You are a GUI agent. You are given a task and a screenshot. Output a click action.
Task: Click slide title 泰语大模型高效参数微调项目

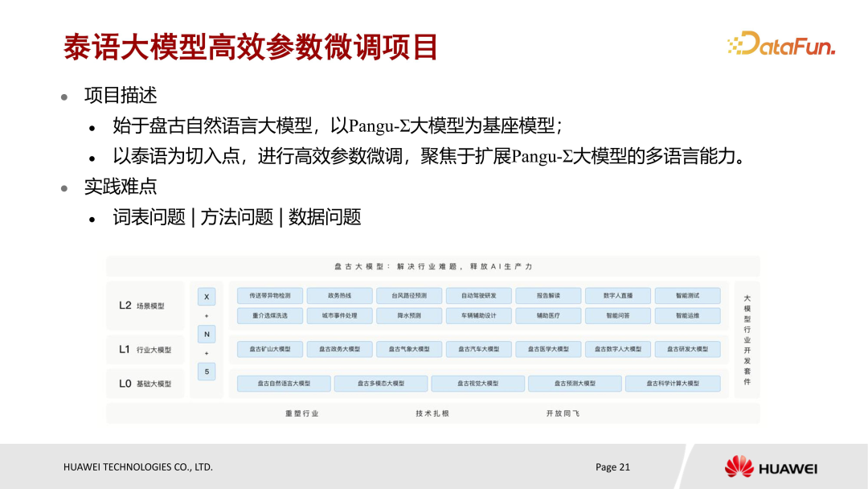pyautogui.click(x=251, y=47)
